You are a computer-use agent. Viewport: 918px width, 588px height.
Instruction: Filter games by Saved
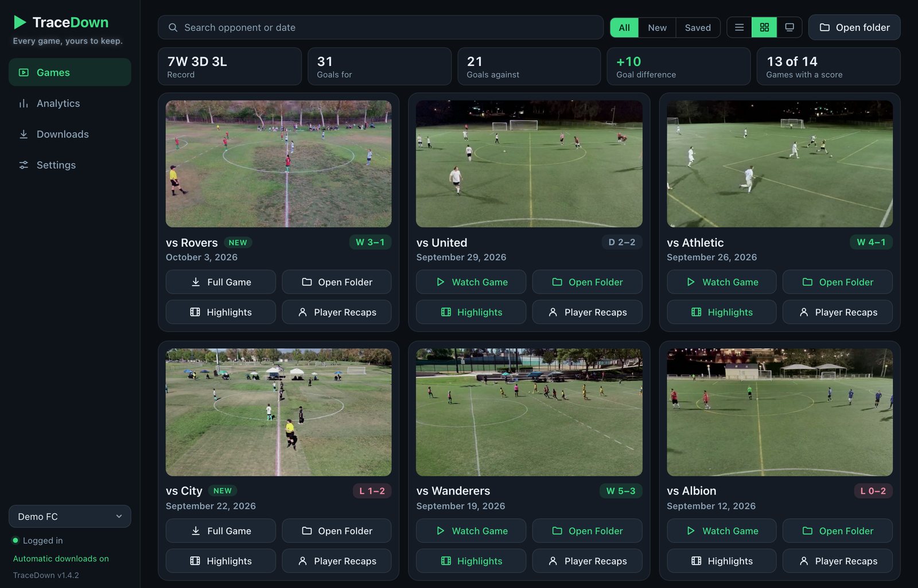[x=698, y=28]
